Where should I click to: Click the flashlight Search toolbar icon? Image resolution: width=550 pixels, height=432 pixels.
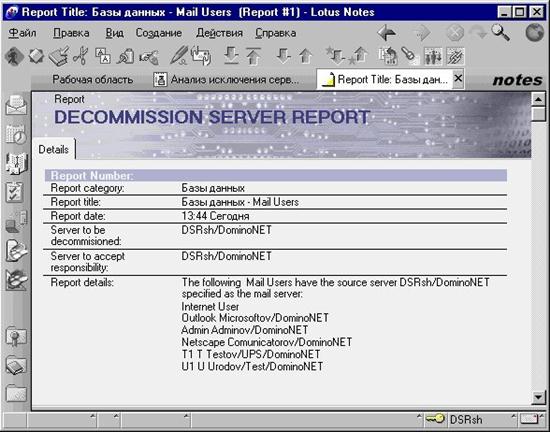[x=409, y=56]
